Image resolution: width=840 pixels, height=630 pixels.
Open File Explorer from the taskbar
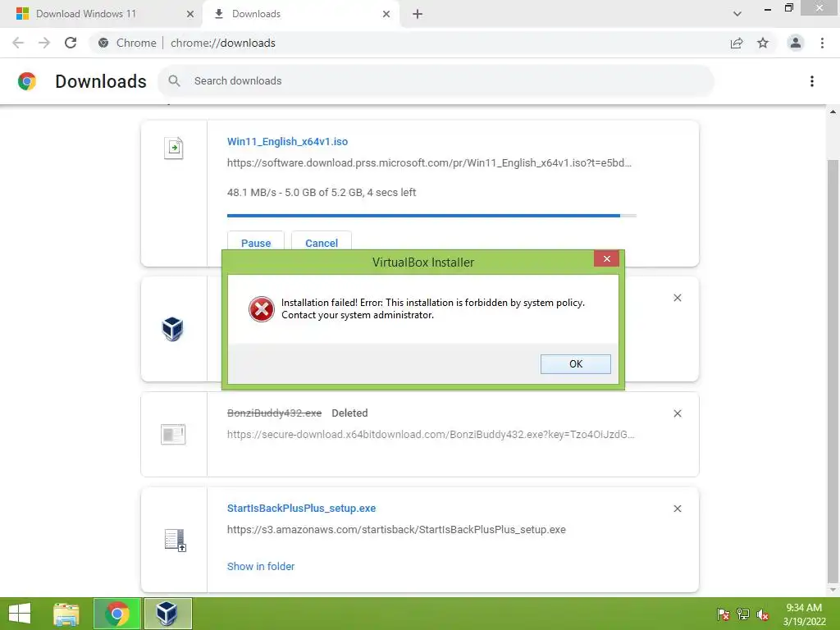(x=66, y=614)
